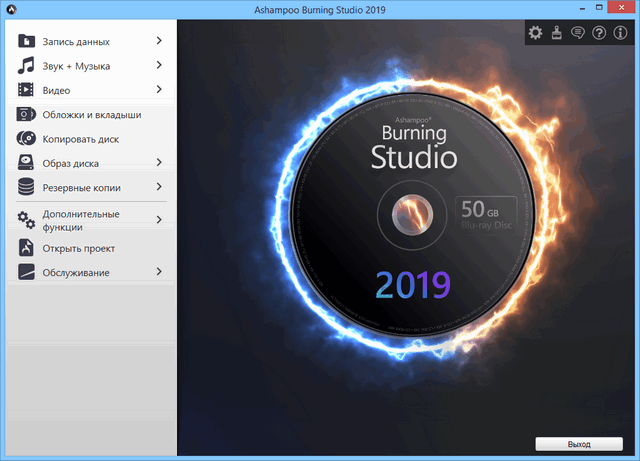Image resolution: width=640 pixels, height=461 pixels.
Task: Expand the Обслуживание submenu arrow
Action: tap(159, 272)
